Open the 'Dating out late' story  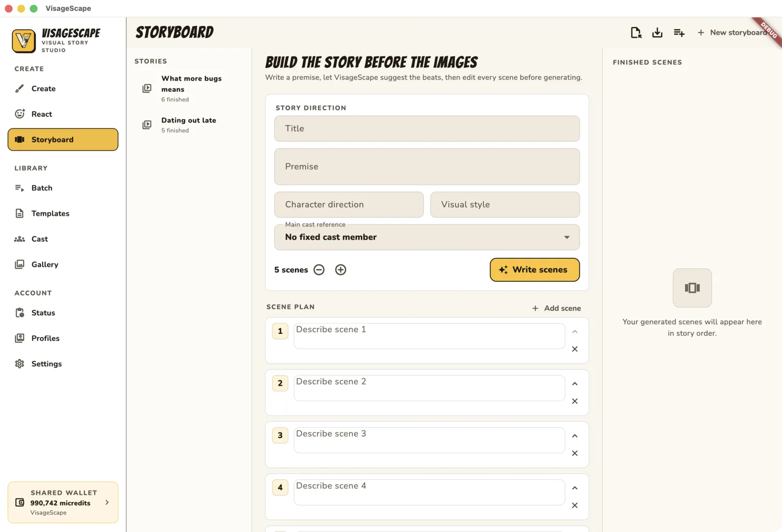189,125
